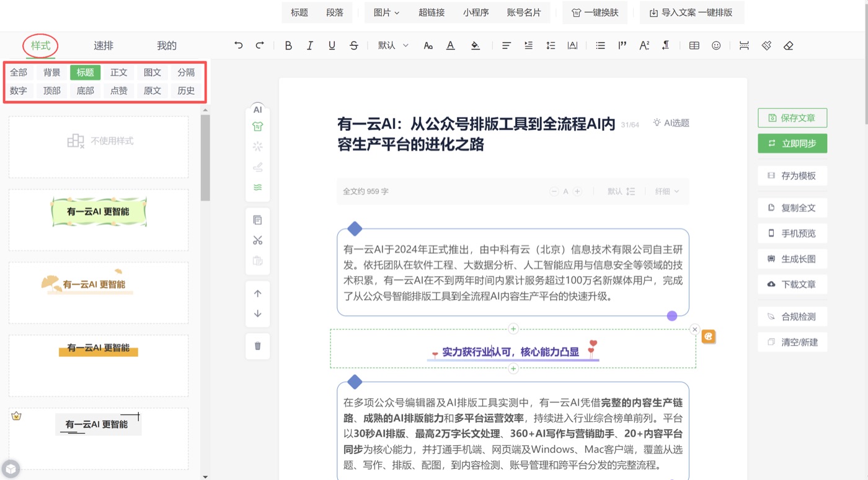Select the 全部 style filter
Image resolution: width=868 pixels, height=480 pixels.
[x=19, y=72]
